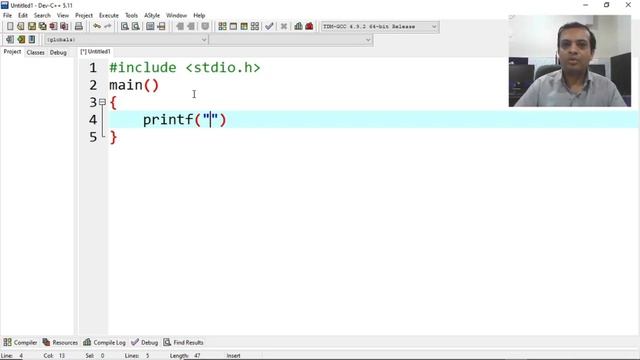Open the TDM-GCC compiler selection dropdown
Image resolution: width=640 pixels, height=360 pixels.
380,27
